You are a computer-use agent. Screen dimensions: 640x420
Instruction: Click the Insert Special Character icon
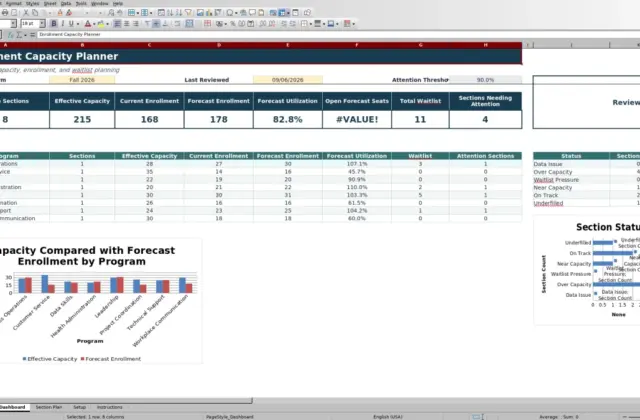click(230, 13)
